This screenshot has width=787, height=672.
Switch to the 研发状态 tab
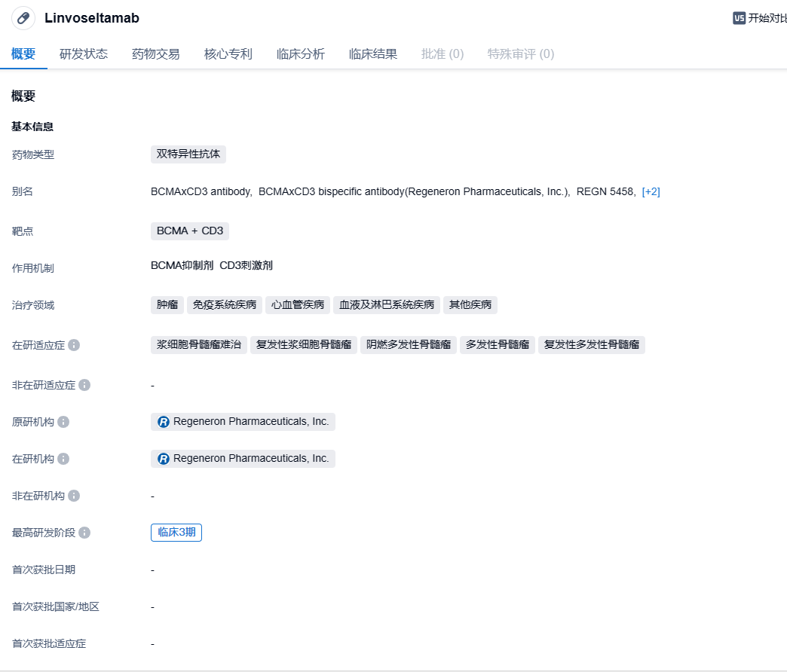(84, 54)
